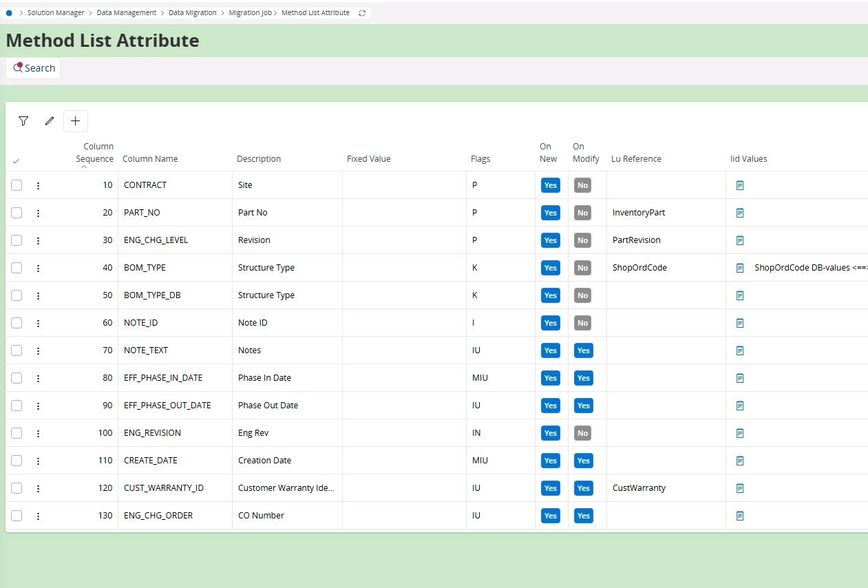Open Iid Values editor for ENG_REVISION row

click(x=740, y=433)
